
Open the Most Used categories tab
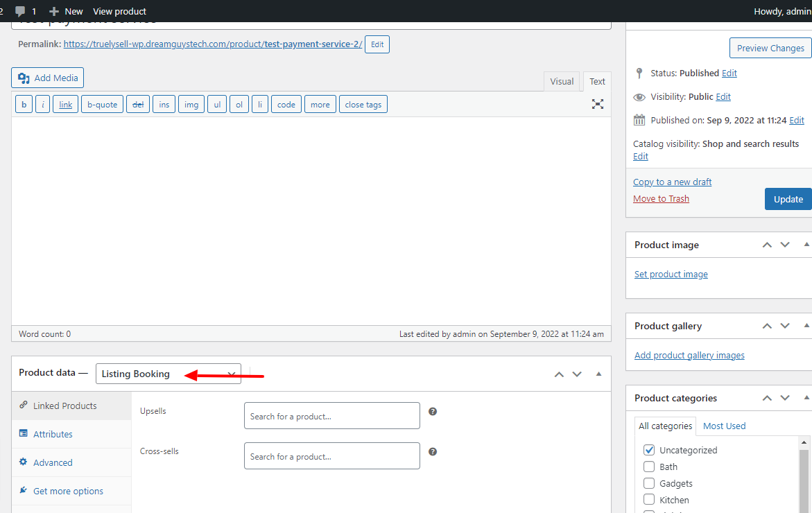724,426
